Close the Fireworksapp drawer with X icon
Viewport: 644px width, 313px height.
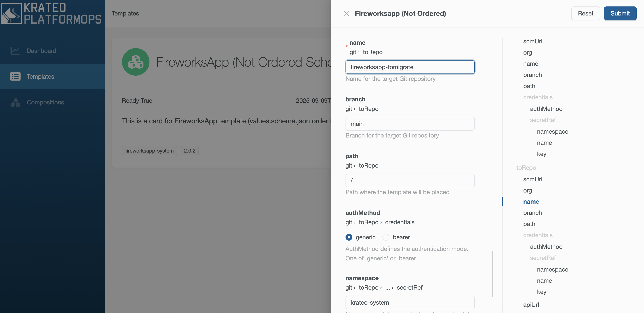[346, 14]
